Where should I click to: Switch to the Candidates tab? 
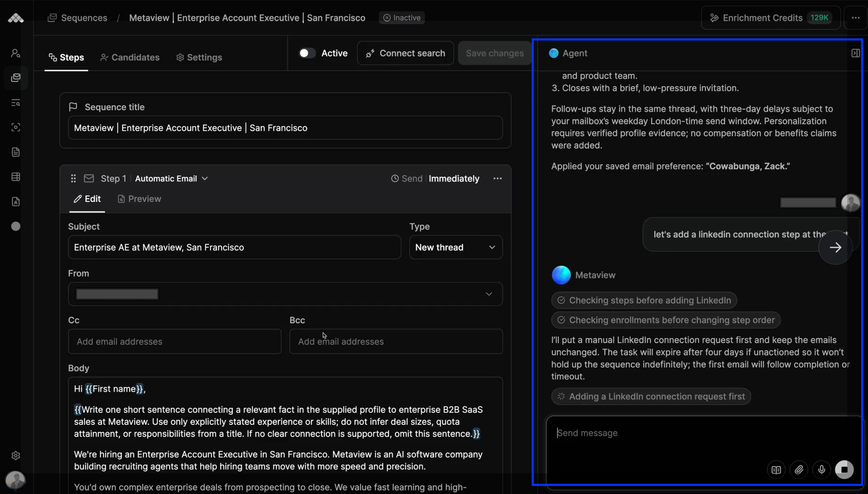[x=130, y=57]
